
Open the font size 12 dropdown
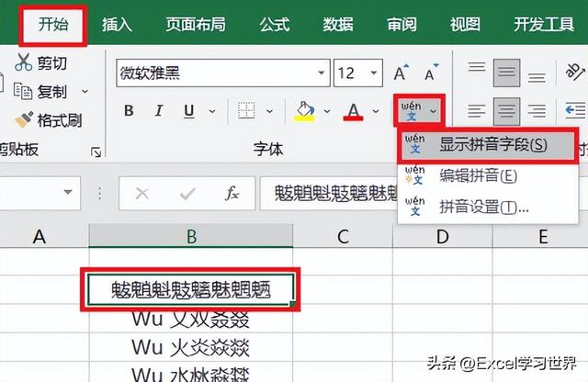click(x=374, y=73)
